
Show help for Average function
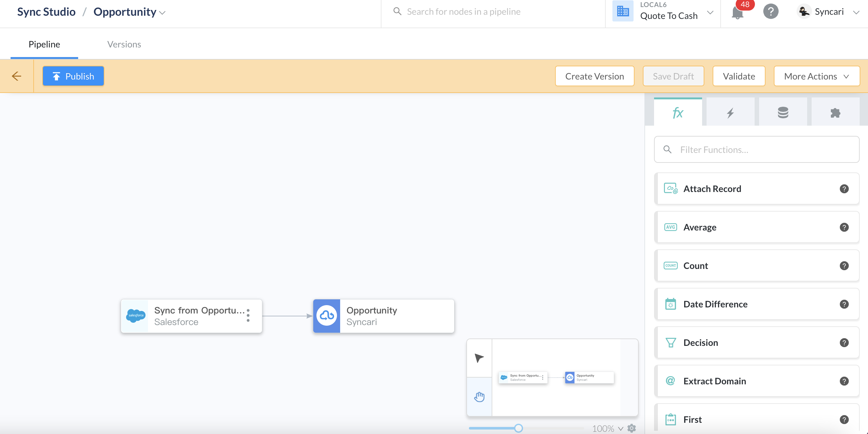pos(844,227)
